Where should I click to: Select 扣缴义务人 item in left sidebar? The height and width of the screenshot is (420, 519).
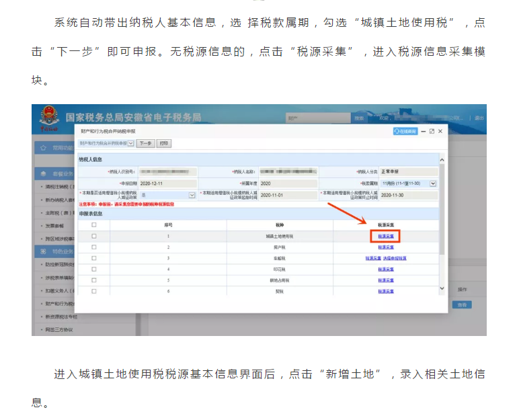click(60, 290)
